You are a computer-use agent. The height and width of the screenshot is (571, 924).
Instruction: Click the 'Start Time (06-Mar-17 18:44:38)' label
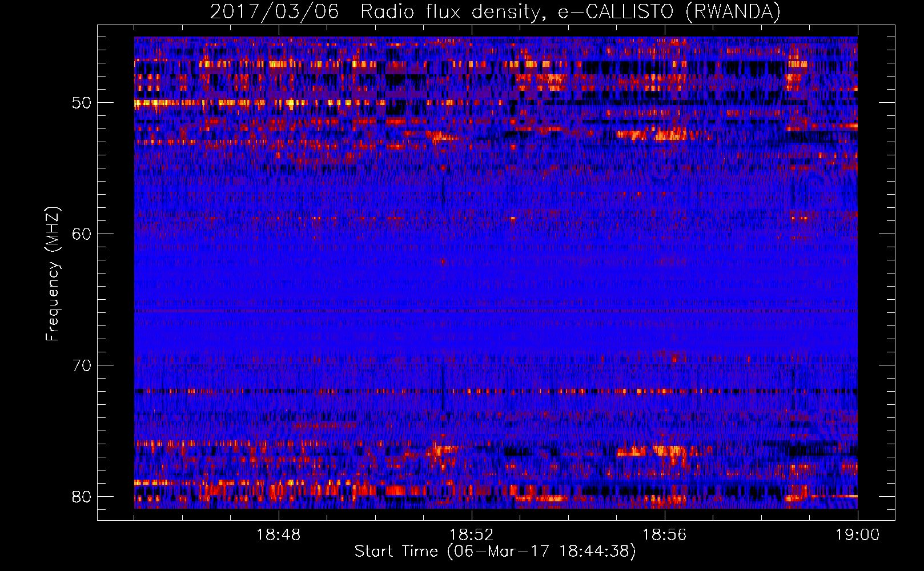[x=495, y=552]
